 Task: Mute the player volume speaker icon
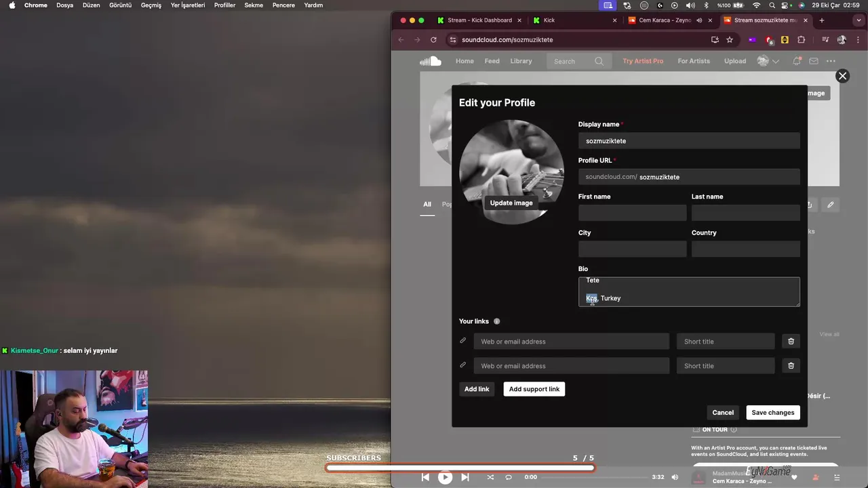[675, 477]
